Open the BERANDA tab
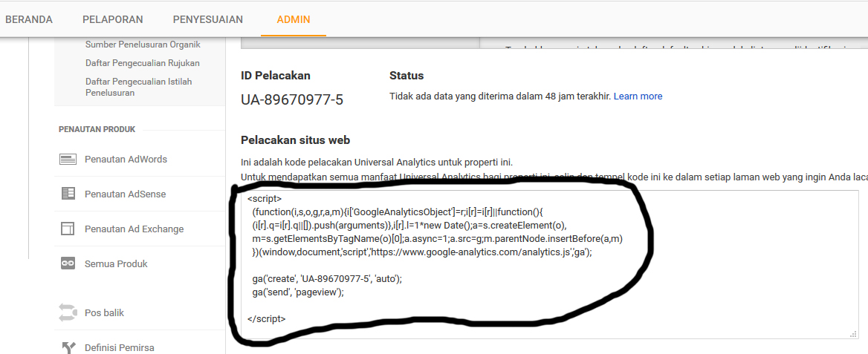This screenshot has width=868, height=354. click(29, 19)
